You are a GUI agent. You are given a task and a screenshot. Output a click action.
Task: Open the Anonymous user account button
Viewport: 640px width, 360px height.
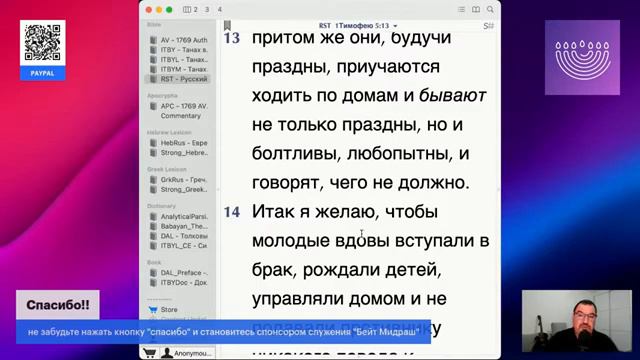tap(187, 353)
